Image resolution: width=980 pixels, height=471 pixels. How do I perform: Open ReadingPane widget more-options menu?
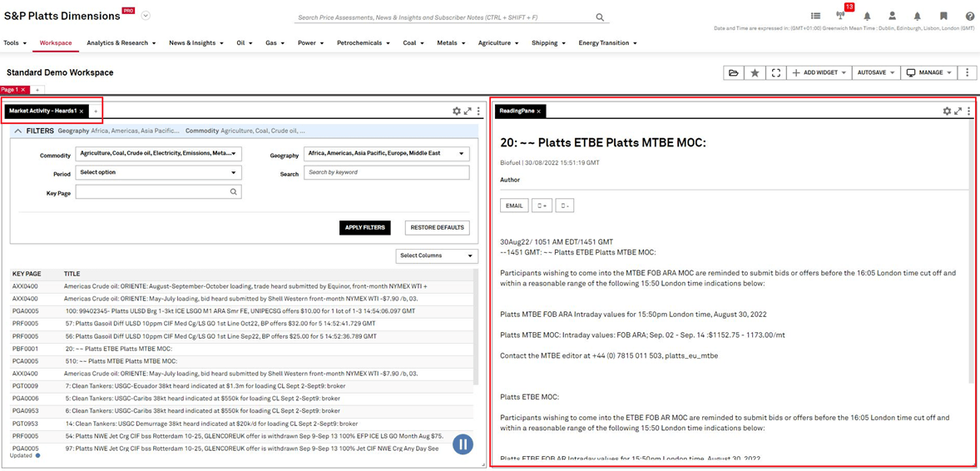(968, 111)
